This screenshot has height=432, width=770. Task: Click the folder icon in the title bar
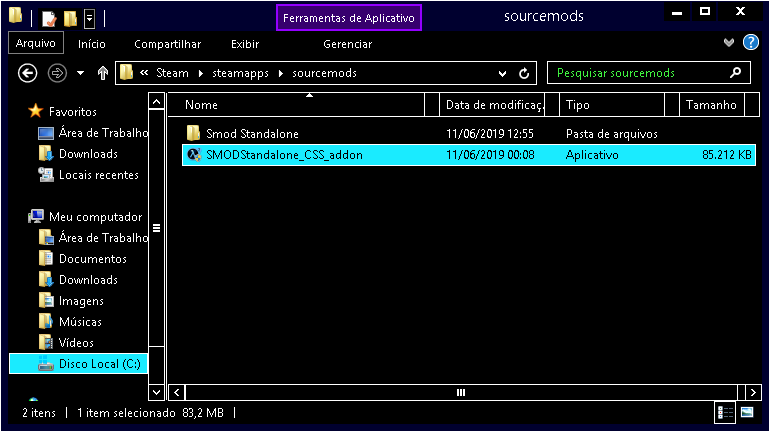[16, 16]
